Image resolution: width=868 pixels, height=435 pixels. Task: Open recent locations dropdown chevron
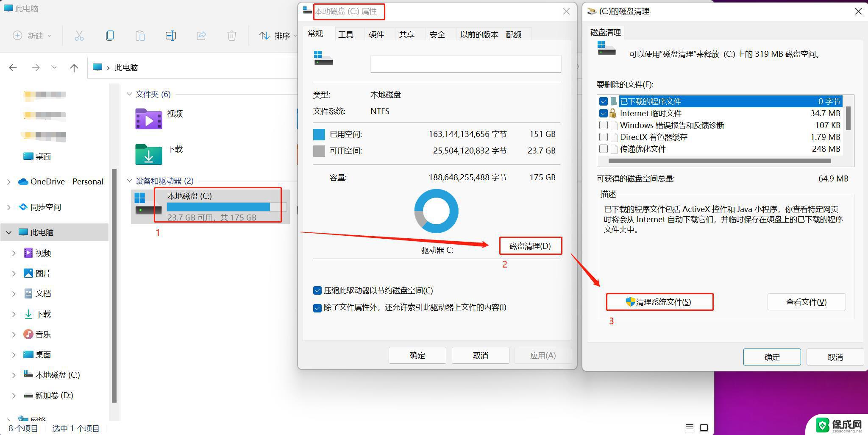tap(54, 67)
